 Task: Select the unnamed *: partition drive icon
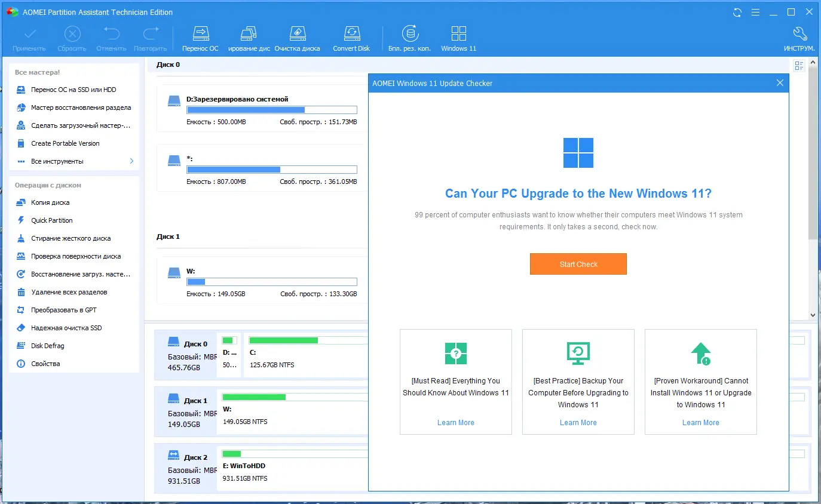pos(174,161)
